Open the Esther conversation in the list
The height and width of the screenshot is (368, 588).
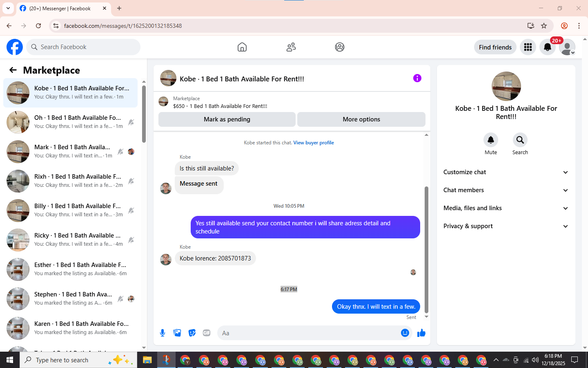[70, 269]
